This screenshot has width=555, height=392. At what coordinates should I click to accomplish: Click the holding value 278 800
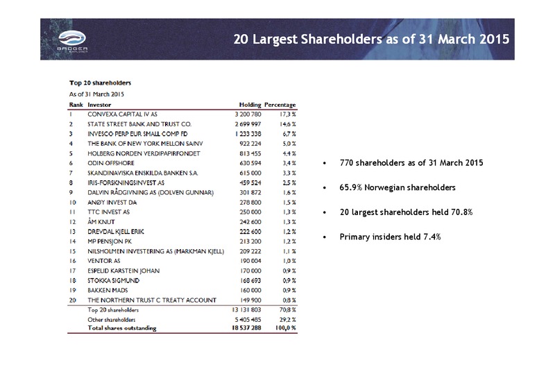click(x=250, y=203)
